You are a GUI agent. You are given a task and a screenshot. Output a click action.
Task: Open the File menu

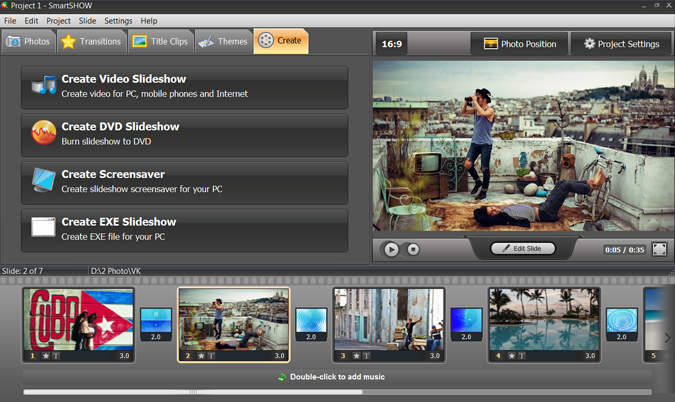point(10,21)
